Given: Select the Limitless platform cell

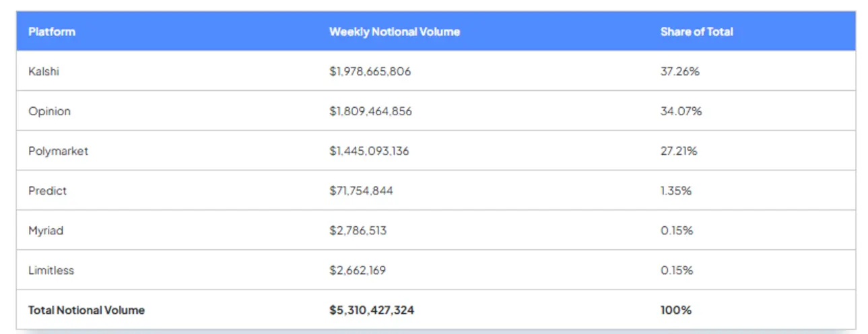Looking at the screenshot, I should (x=51, y=270).
